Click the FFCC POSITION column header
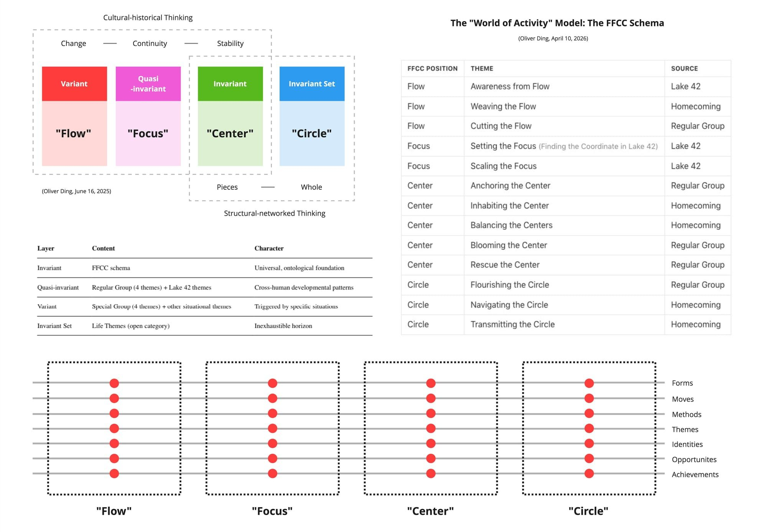 pos(432,69)
